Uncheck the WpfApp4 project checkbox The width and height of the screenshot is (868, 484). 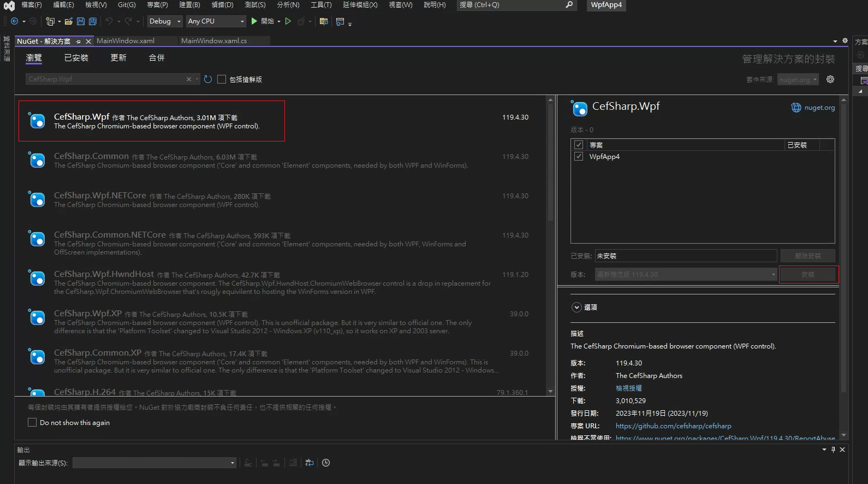(x=579, y=156)
